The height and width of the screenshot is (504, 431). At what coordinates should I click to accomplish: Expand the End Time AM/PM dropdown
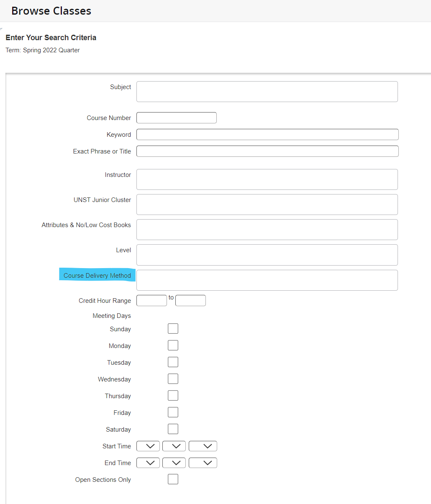[x=203, y=463]
